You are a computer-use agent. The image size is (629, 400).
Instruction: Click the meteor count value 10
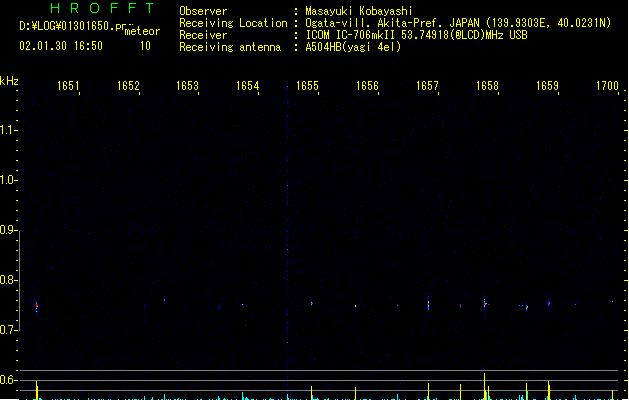pyautogui.click(x=145, y=46)
